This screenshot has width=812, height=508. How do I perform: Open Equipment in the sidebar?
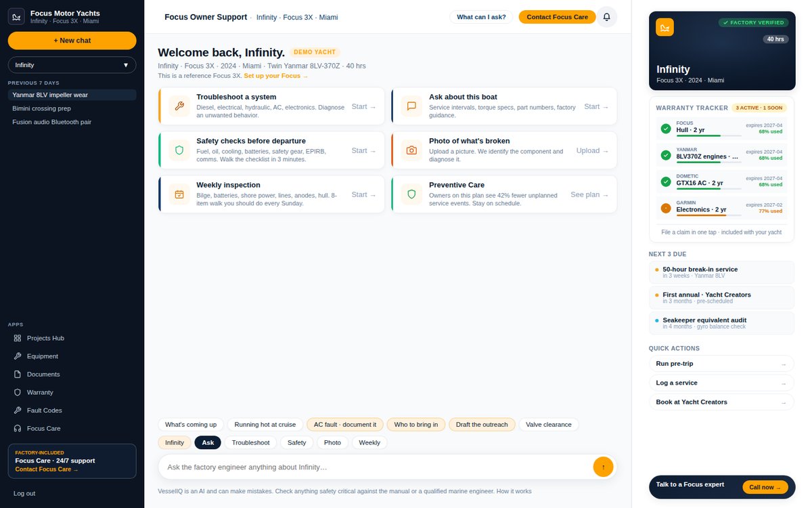72,356
